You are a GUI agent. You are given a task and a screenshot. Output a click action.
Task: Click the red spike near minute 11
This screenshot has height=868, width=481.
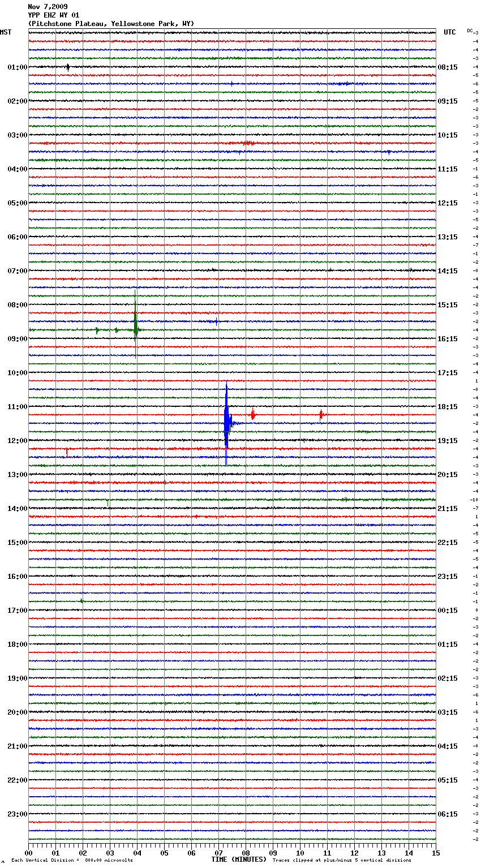coord(321,415)
